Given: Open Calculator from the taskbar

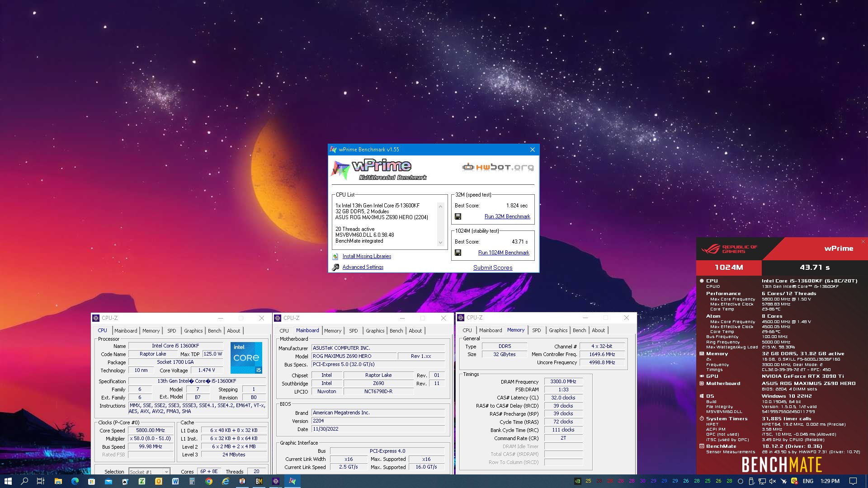Looking at the screenshot, I should [x=192, y=481].
